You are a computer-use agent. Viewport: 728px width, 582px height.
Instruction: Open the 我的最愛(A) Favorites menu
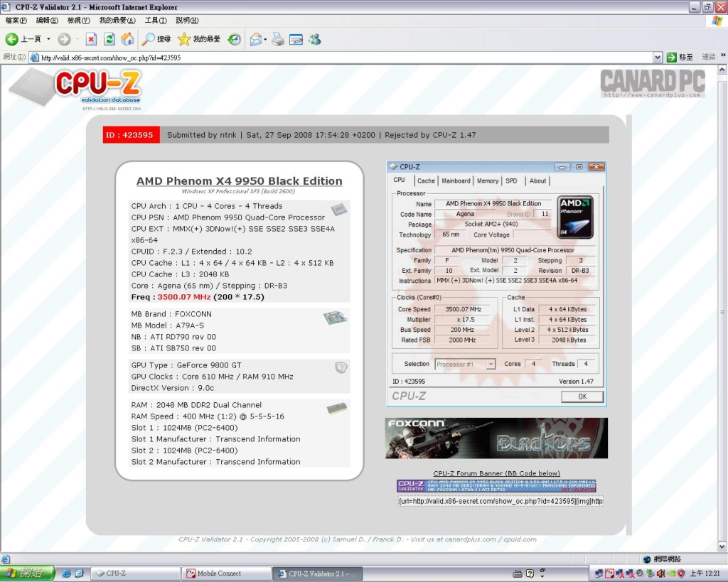click(x=117, y=21)
